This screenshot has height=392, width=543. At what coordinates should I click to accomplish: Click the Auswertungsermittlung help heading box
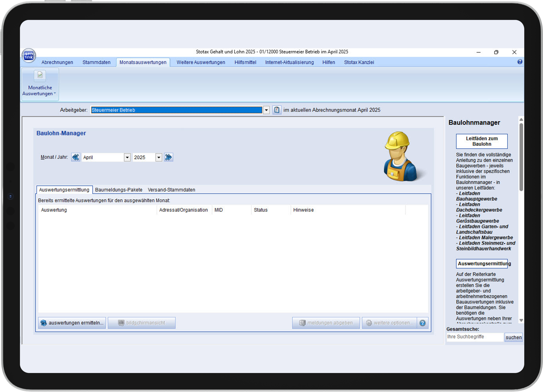click(482, 264)
